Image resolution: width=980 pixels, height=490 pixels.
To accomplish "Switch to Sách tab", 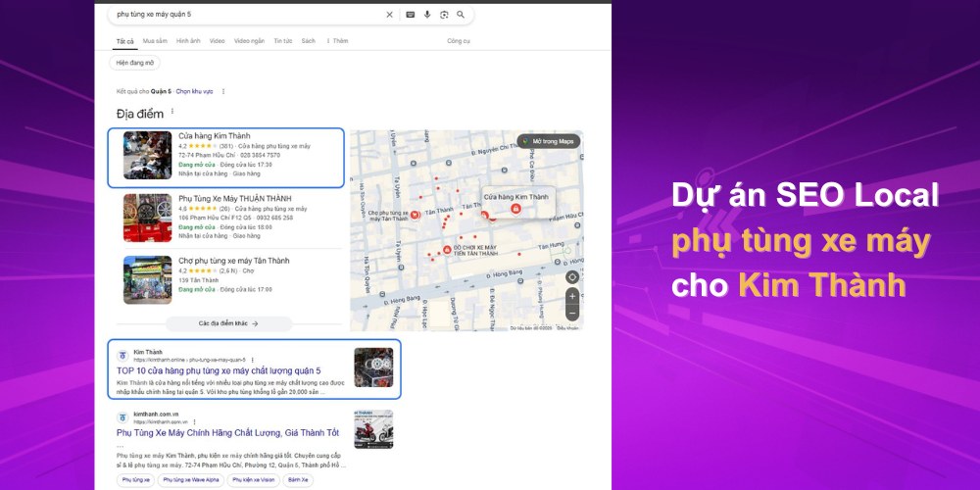I will 308,41.
